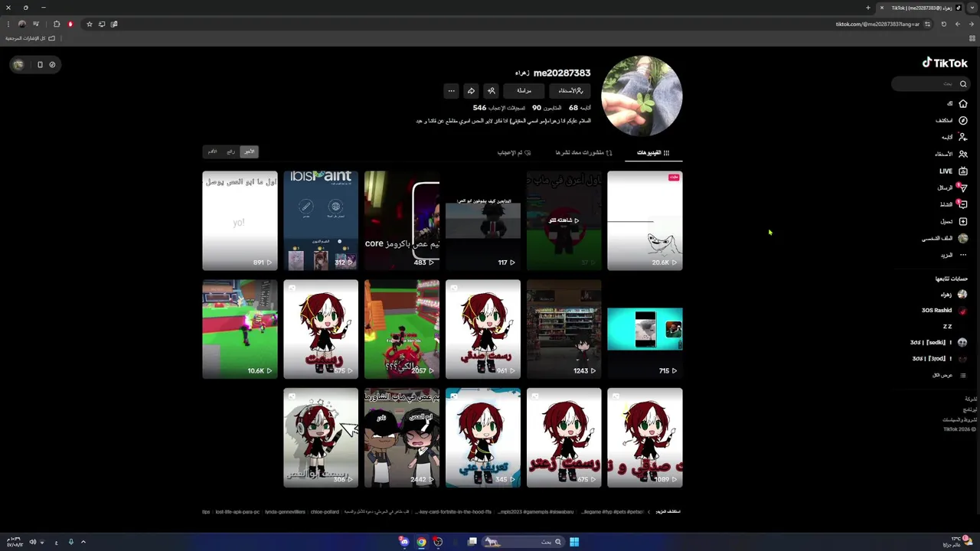This screenshot has width=980, height=551.
Task: Select the Oldest (الأقدم) sort option
Action: [x=212, y=152]
